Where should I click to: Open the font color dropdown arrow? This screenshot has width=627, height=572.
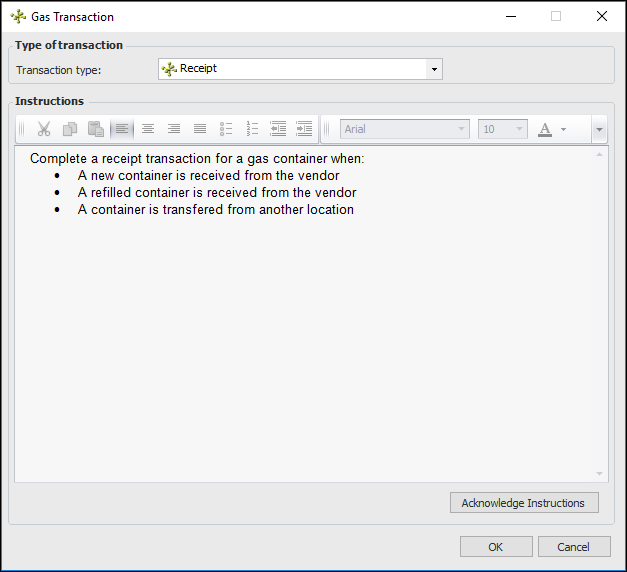(563, 129)
